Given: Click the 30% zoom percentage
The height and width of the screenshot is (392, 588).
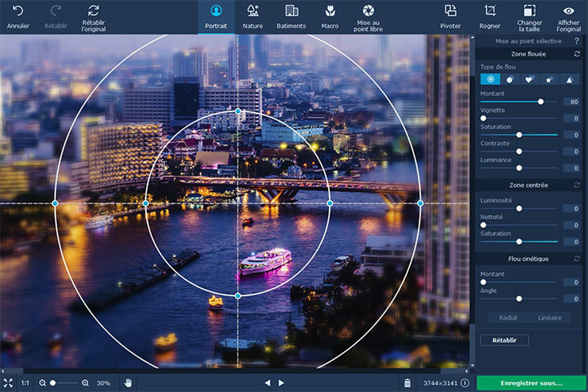Looking at the screenshot, I should 103,383.
